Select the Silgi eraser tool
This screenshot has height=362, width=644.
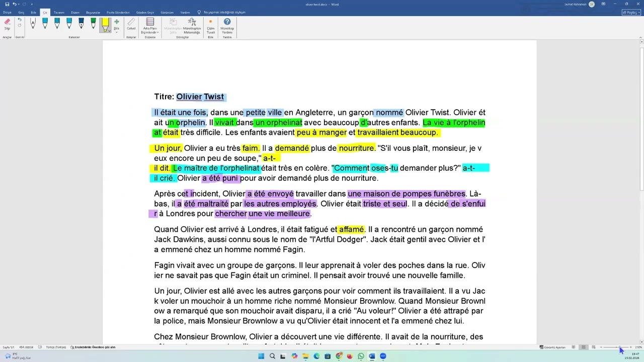pyautogui.click(x=7, y=24)
